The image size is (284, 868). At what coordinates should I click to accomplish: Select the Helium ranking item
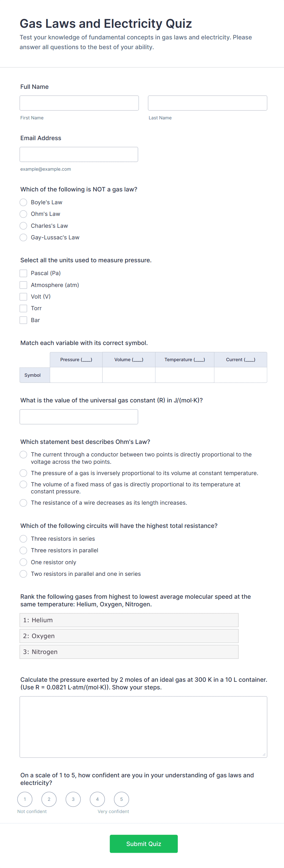129,620
